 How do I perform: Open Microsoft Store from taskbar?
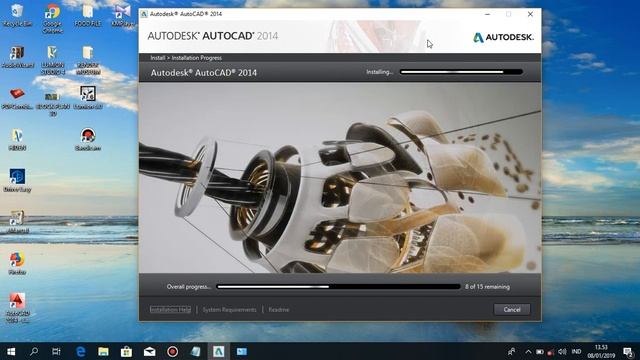(126, 351)
